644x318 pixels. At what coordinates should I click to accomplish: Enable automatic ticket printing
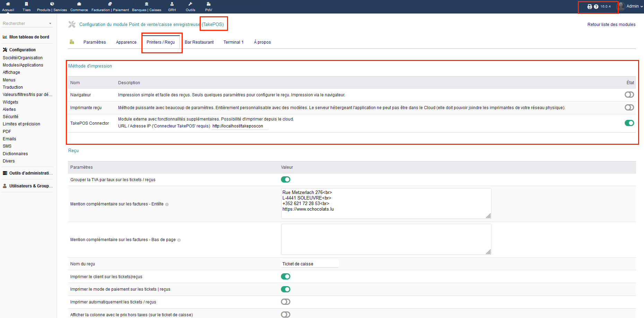click(x=285, y=302)
